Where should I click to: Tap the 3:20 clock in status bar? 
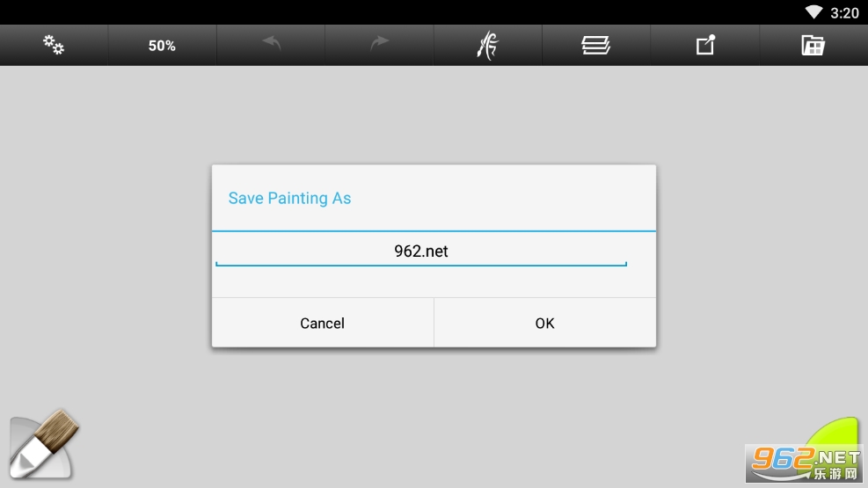pos(844,12)
